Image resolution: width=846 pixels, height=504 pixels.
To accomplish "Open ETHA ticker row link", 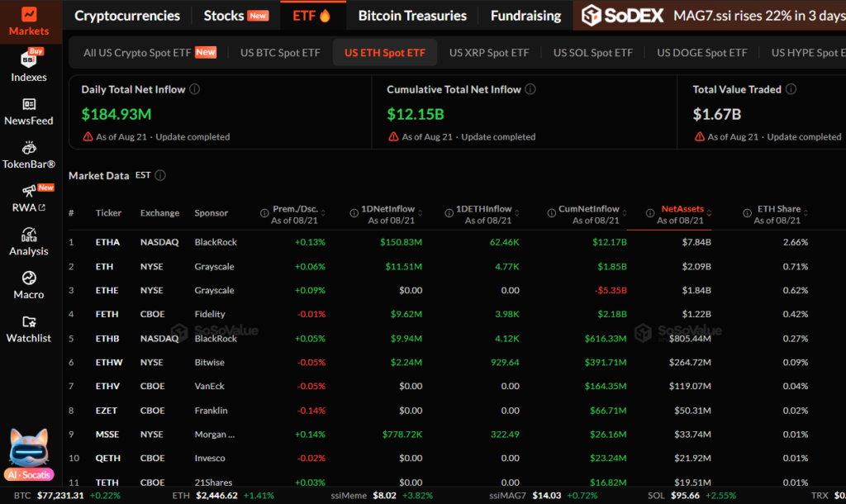I will (x=107, y=242).
